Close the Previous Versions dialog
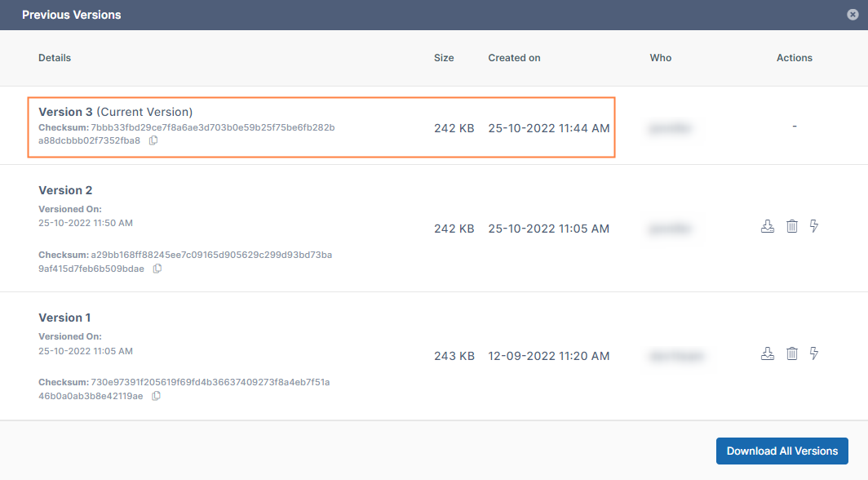Image resolution: width=868 pixels, height=480 pixels. (x=853, y=15)
